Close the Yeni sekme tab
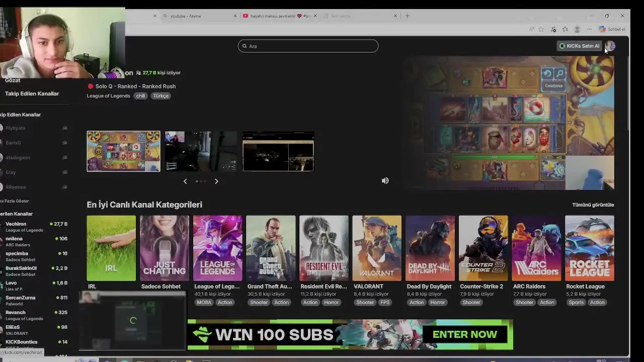The width and height of the screenshot is (644, 362). tap(395, 16)
